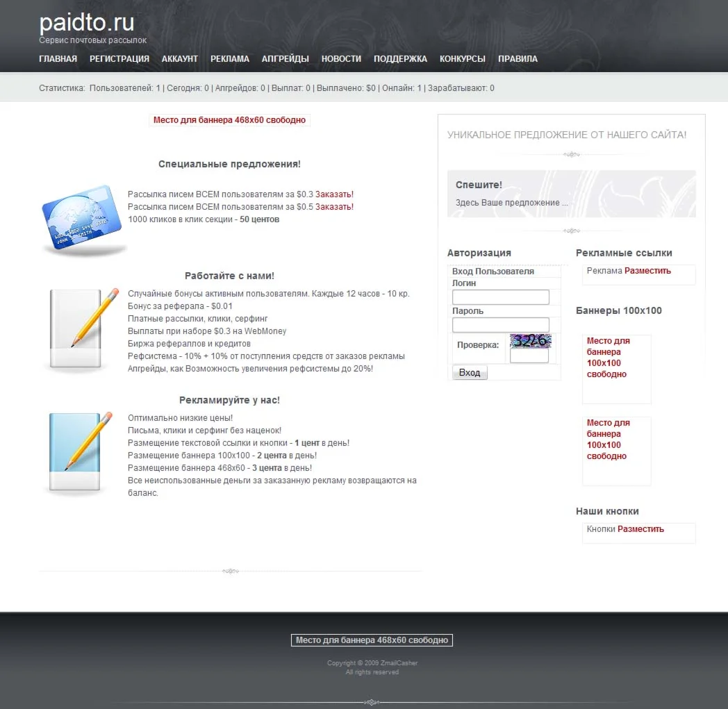View the ПРАВИЛА page
This screenshot has height=709, width=728.
pos(518,59)
